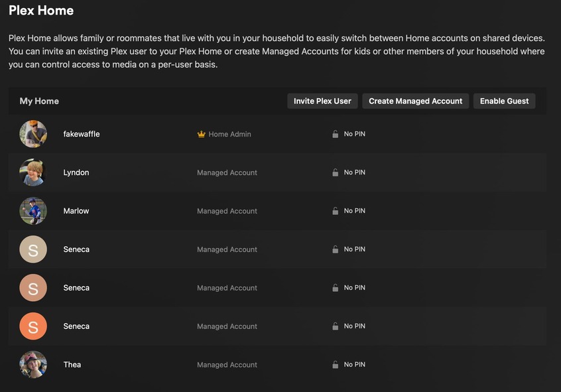
Task: Click Thea's profile avatar
Action: [33, 365]
